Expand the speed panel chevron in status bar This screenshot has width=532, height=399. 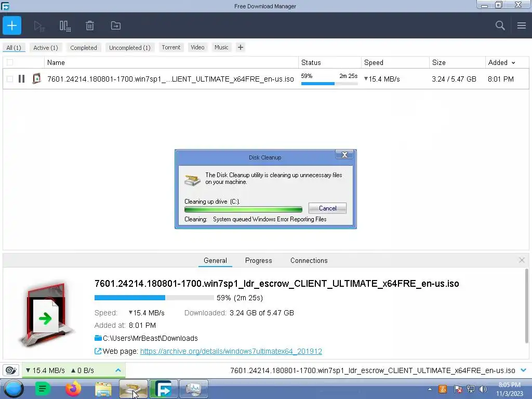pyautogui.click(x=118, y=370)
